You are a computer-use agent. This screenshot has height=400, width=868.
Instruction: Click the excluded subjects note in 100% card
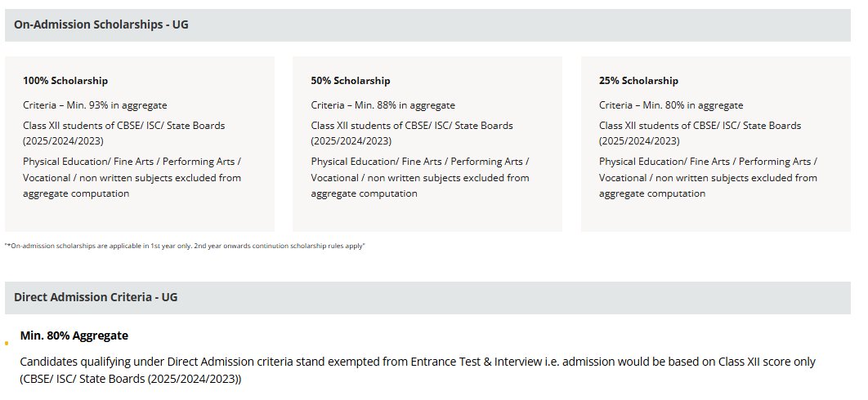click(132, 178)
